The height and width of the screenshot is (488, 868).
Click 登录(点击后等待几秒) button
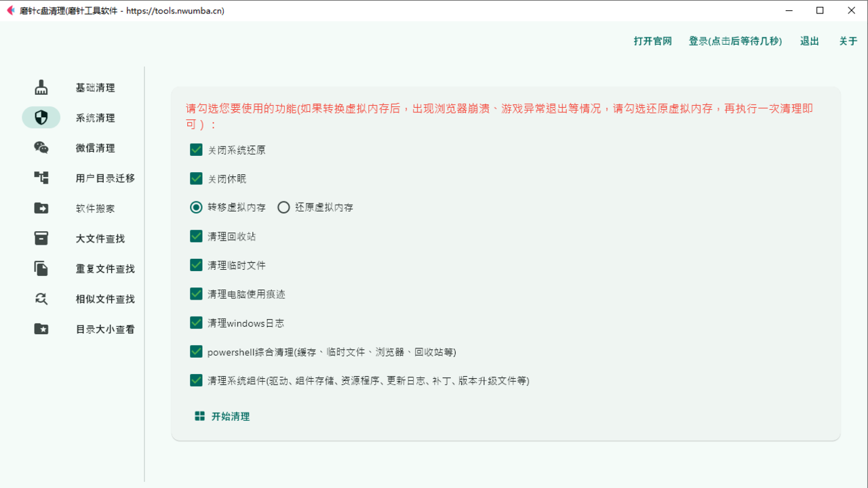736,41
